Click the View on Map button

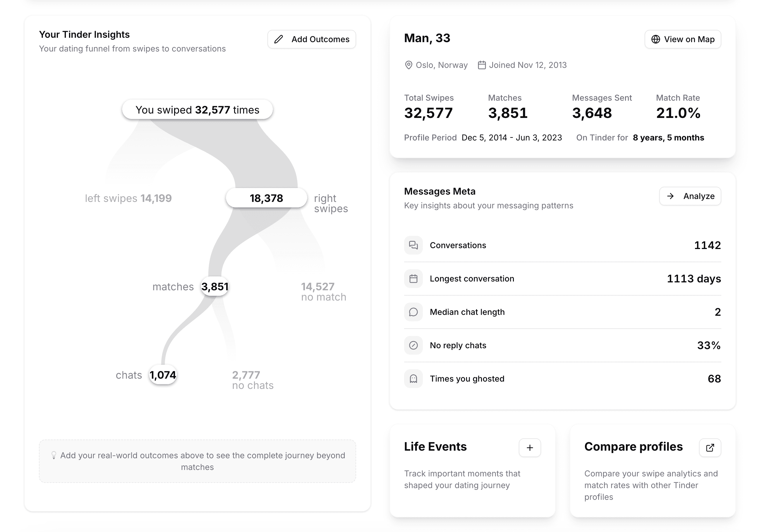[683, 39]
